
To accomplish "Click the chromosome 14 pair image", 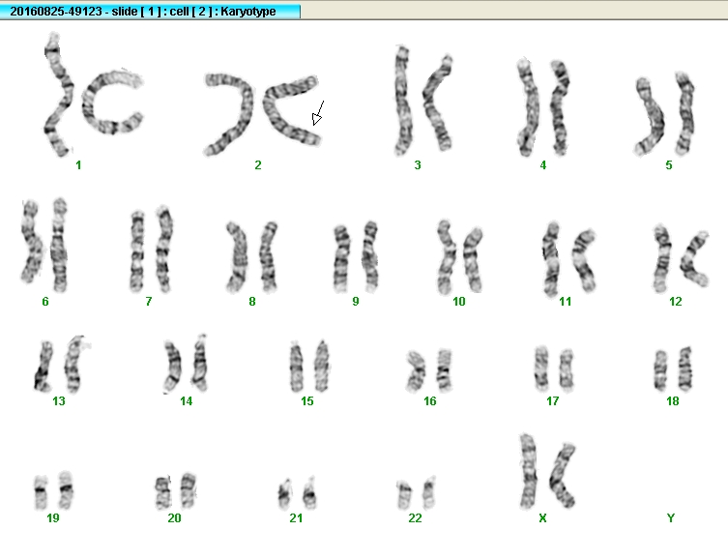I will (x=186, y=364).
